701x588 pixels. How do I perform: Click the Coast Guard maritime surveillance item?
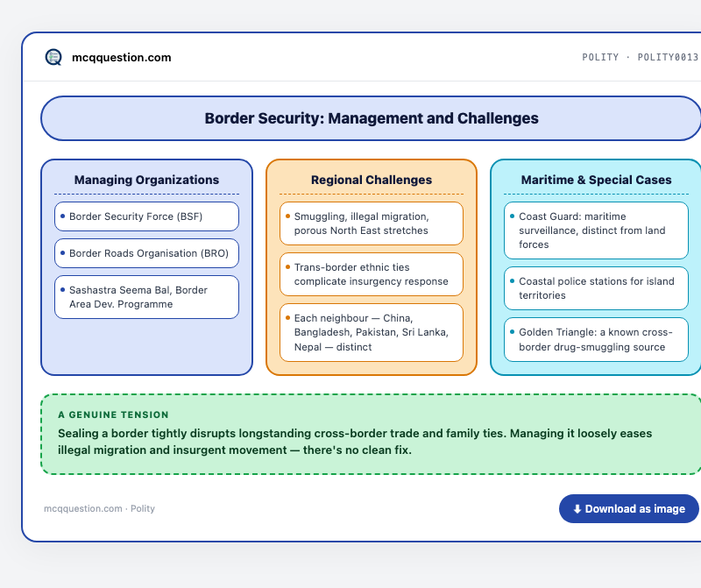[597, 230]
